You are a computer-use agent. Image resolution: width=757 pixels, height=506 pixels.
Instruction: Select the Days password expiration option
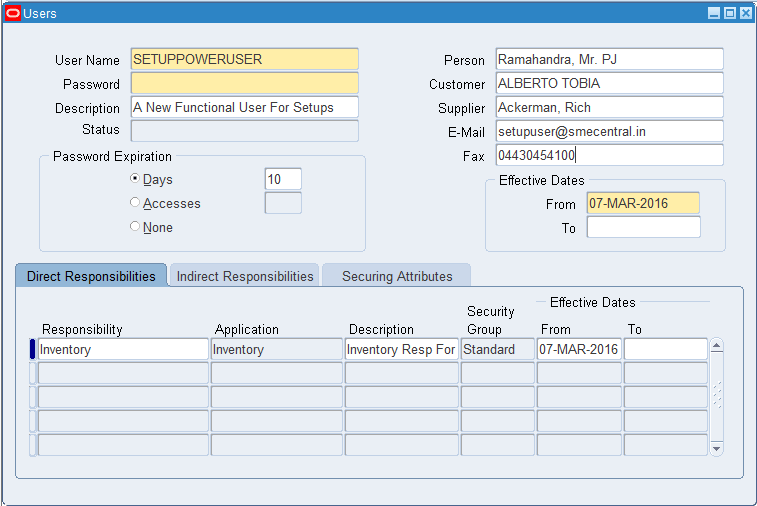(135, 179)
